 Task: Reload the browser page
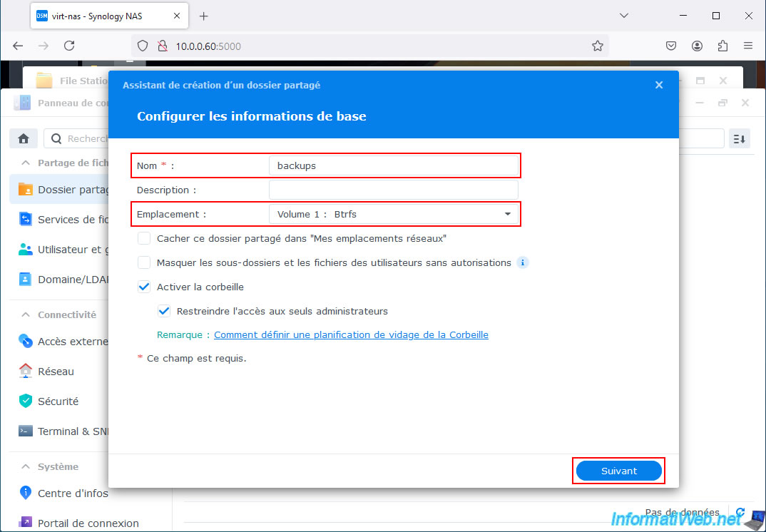coord(69,46)
